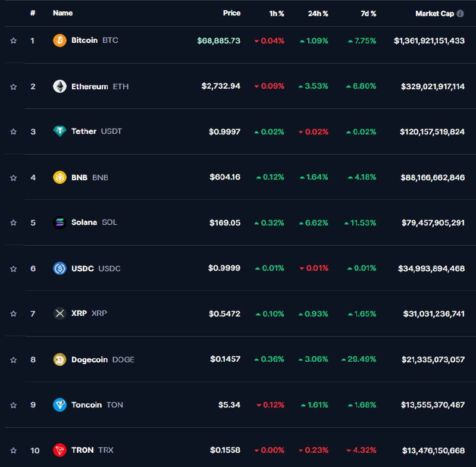476x467 pixels.
Task: Click the Bitcoin coin logo
Action: point(59,40)
